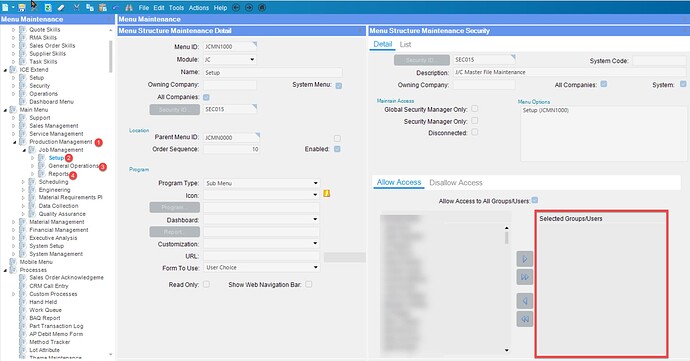
Task: Click the folder icon beside Mobile Menu
Action: [x=13, y=262]
